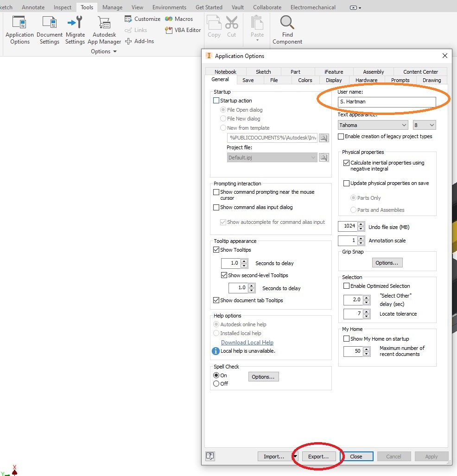Image resolution: width=457 pixels, height=476 pixels.
Task: Open the Default.ipj project file dropdown
Action: 272,158
